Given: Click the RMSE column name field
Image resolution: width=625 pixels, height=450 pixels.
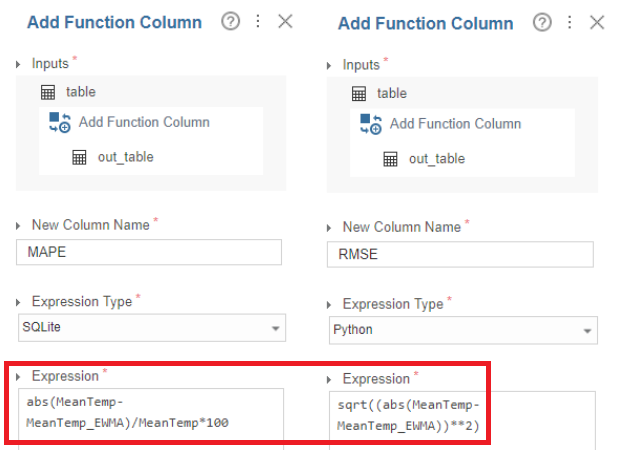Looking at the screenshot, I should click(x=460, y=254).
